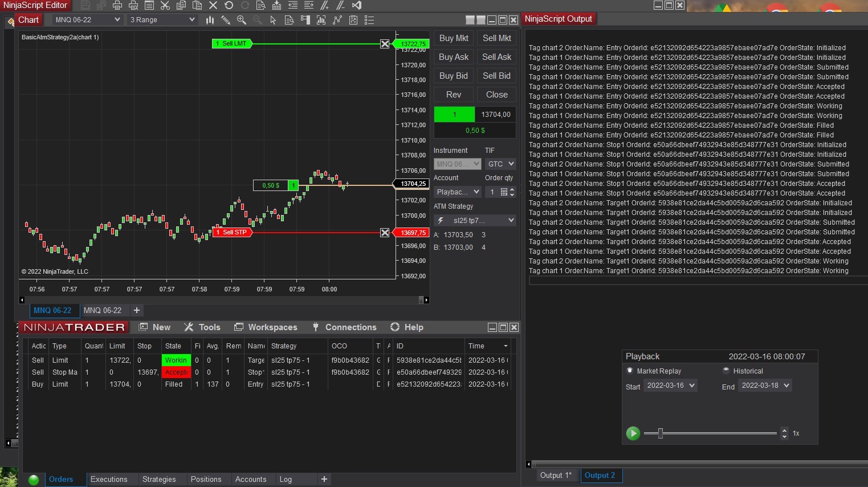This screenshot has height=487, width=868.
Task: Open the Tools menu in Control Center
Action: pos(202,327)
